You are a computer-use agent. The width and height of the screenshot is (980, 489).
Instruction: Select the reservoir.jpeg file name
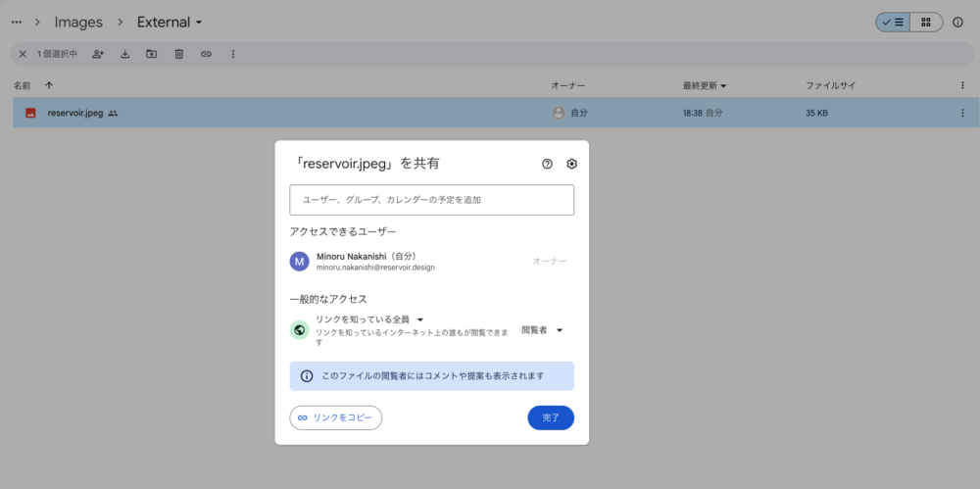[x=75, y=113]
